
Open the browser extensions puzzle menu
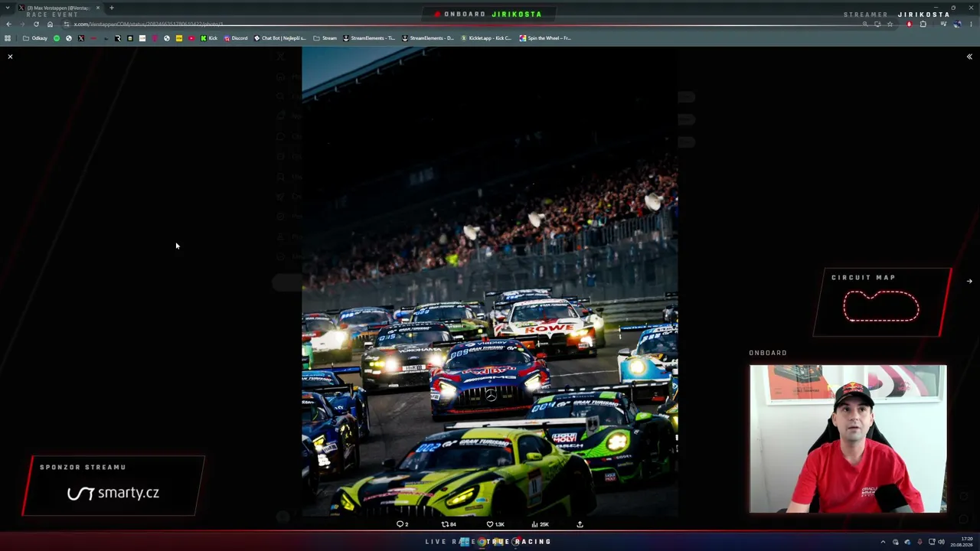[x=923, y=24]
